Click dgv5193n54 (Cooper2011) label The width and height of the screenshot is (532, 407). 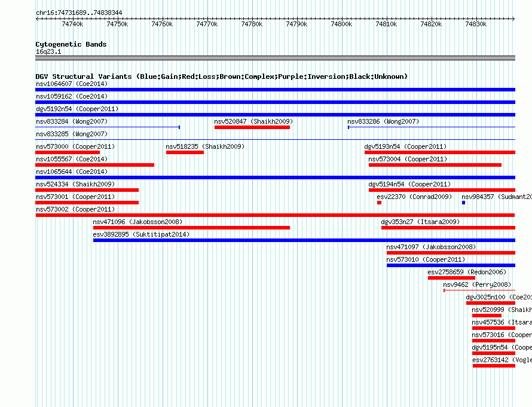point(405,146)
